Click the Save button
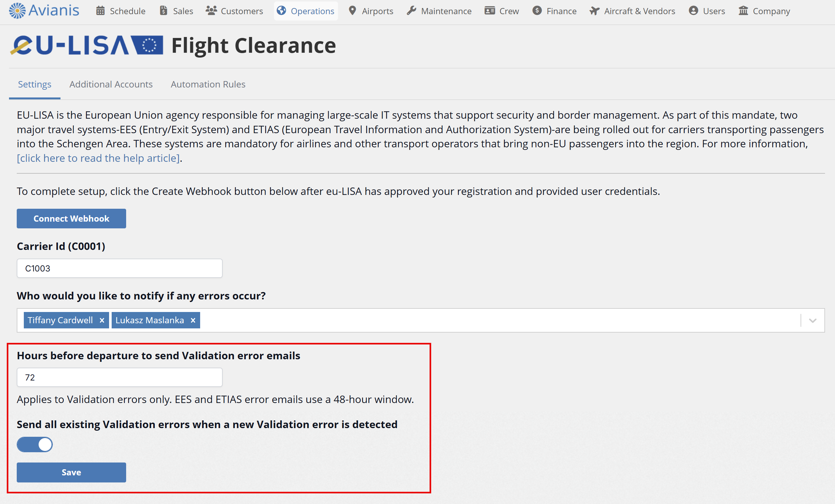The height and width of the screenshot is (504, 835). [71, 472]
